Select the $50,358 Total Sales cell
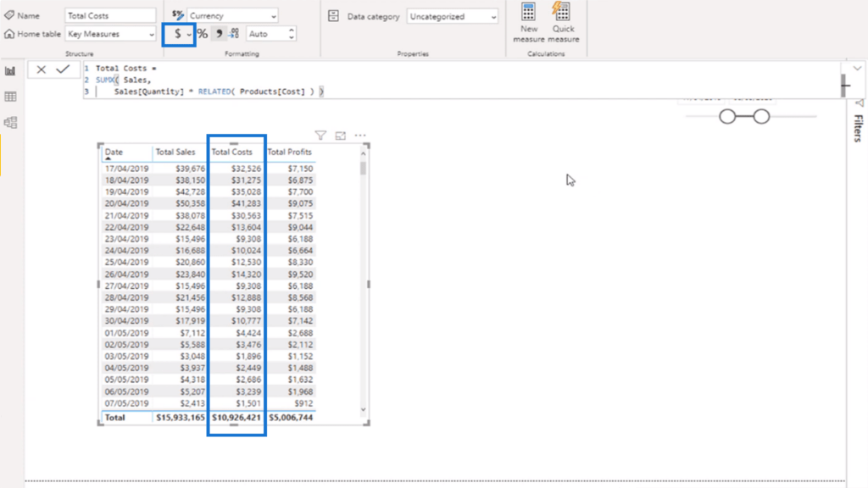This screenshot has width=868, height=488. click(x=190, y=203)
